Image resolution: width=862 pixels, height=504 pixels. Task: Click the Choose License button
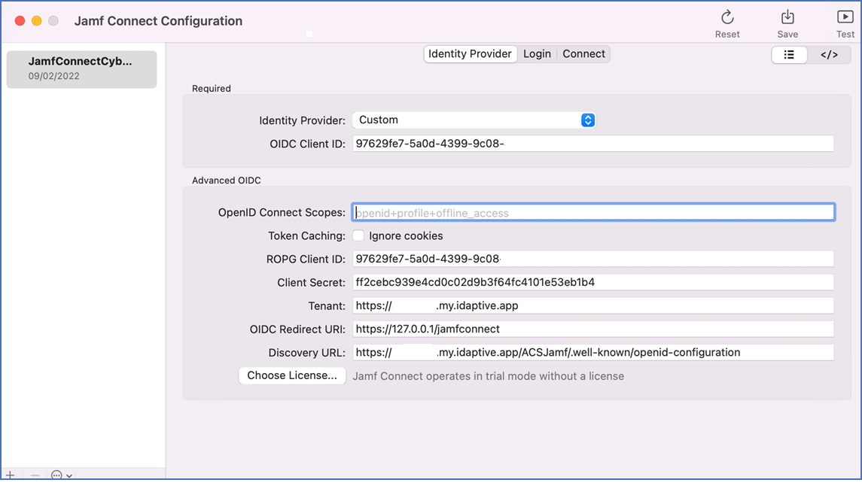click(292, 375)
